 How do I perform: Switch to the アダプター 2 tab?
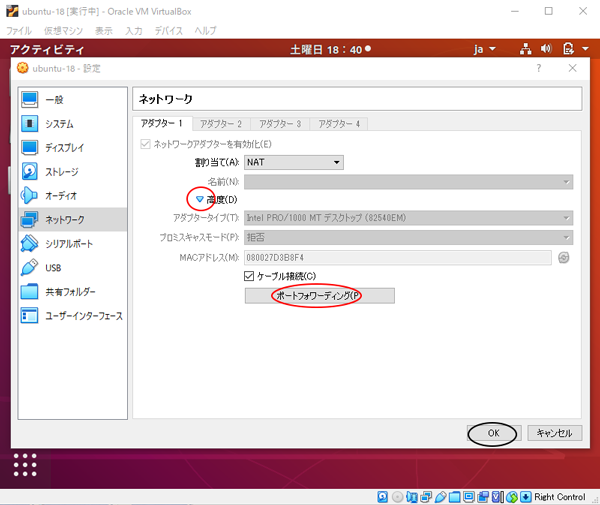click(221, 124)
